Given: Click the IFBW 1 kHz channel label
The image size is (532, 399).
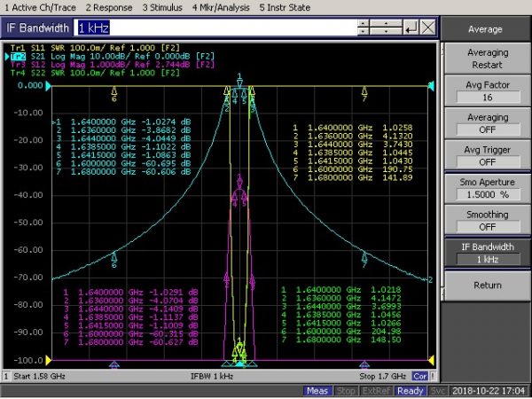Looking at the screenshot, I should click(x=212, y=376).
